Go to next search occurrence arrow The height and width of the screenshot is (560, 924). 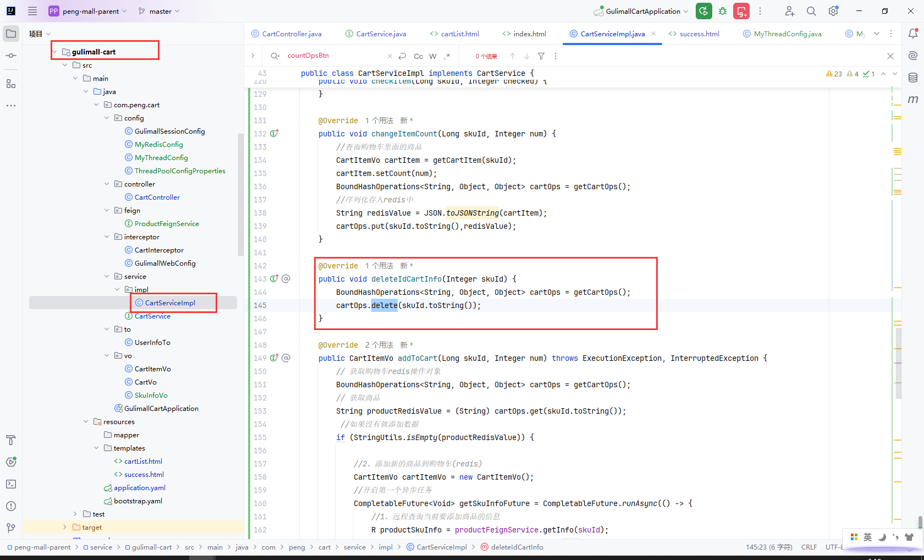pyautogui.click(x=527, y=56)
